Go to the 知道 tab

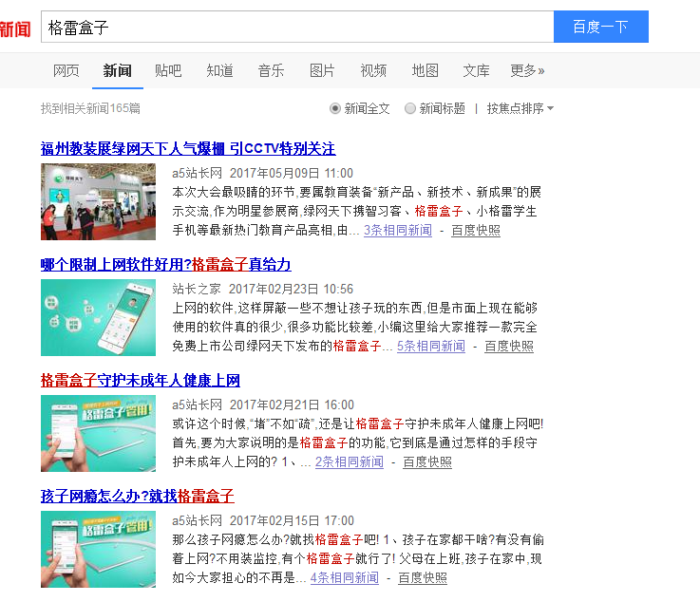[x=219, y=70]
